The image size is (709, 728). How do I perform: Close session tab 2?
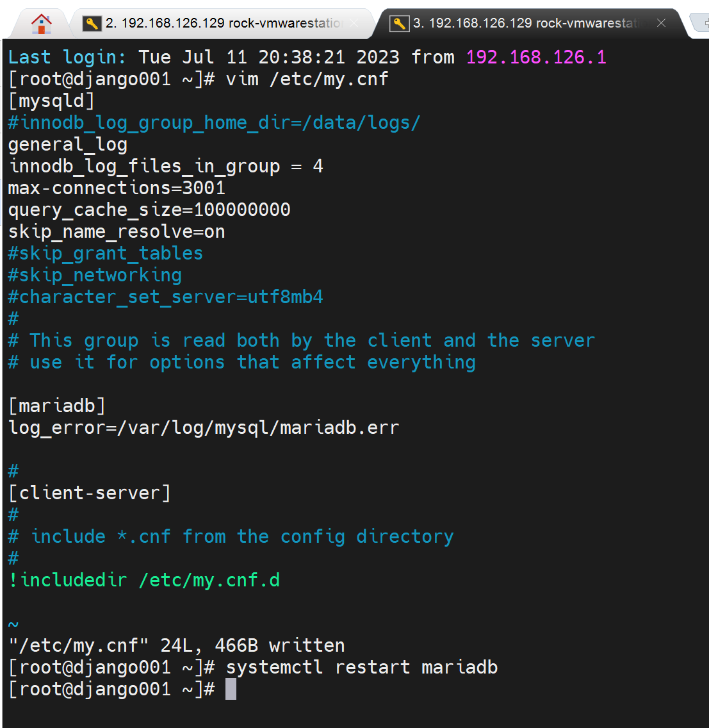pyautogui.click(x=354, y=24)
